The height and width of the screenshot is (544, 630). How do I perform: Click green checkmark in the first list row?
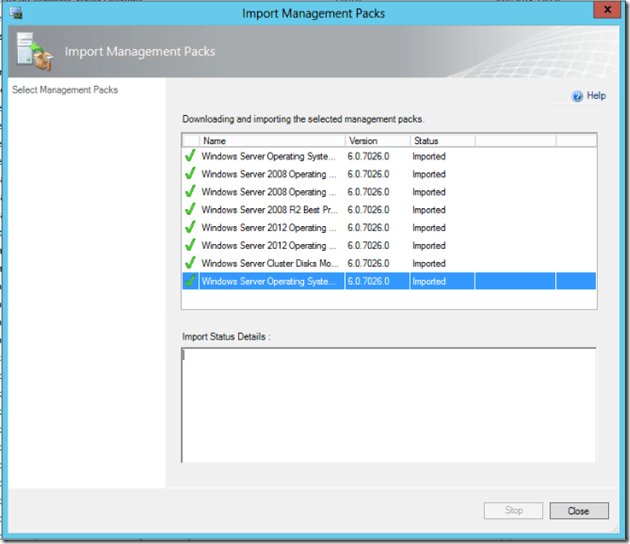point(190,156)
